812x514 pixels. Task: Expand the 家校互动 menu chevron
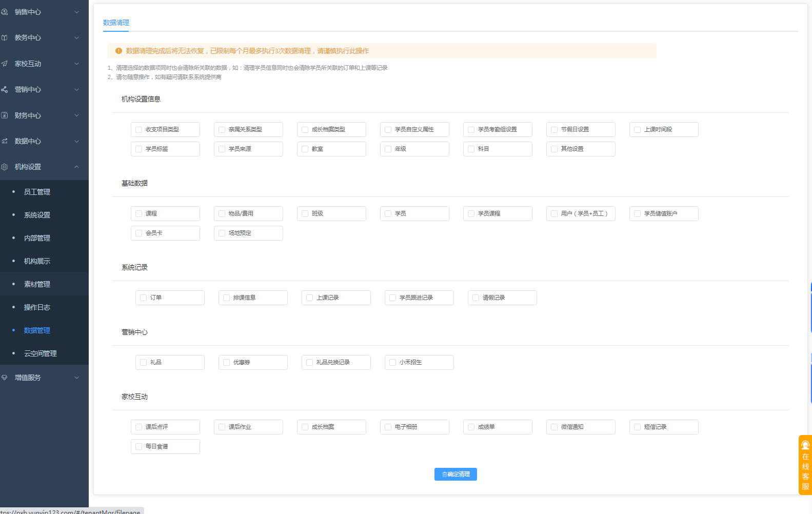point(77,64)
